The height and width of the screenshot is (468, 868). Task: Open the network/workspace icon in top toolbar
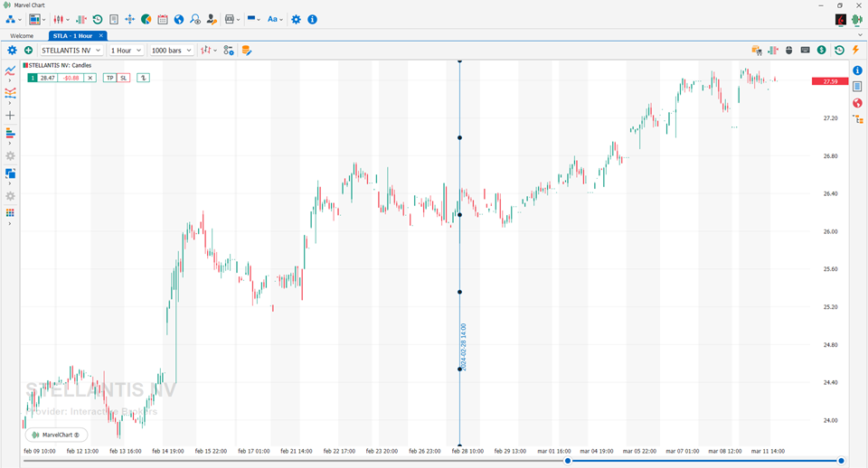click(x=11, y=19)
